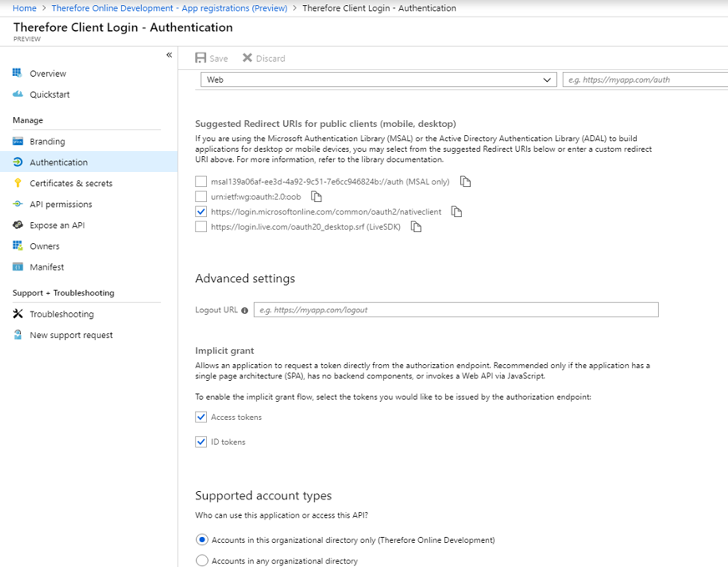Image resolution: width=728 pixels, height=567 pixels.
Task: Check the msal139a06af MSAL only checkbox
Action: tap(201, 181)
